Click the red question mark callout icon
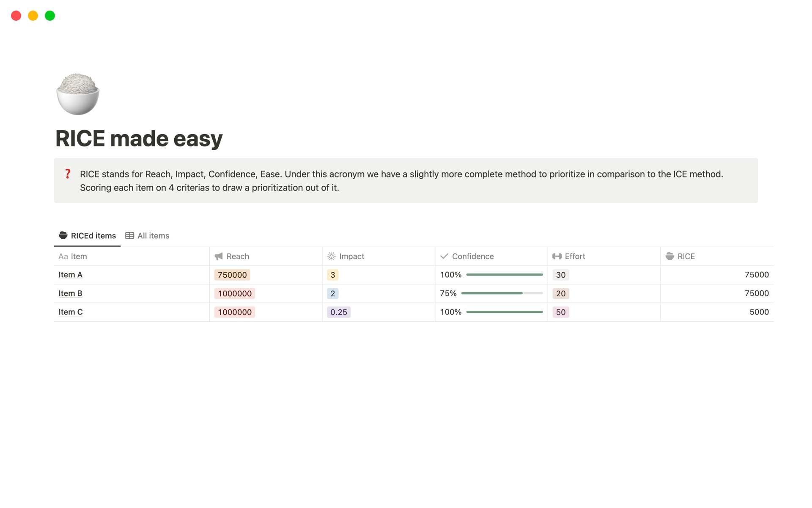The image size is (812, 508). coord(68,174)
